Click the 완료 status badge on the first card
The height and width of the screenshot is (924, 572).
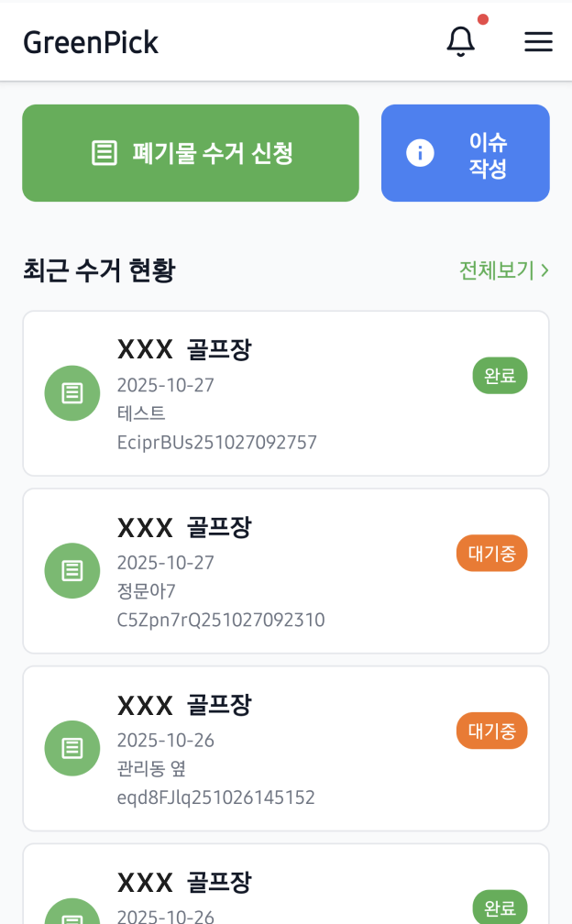point(500,375)
